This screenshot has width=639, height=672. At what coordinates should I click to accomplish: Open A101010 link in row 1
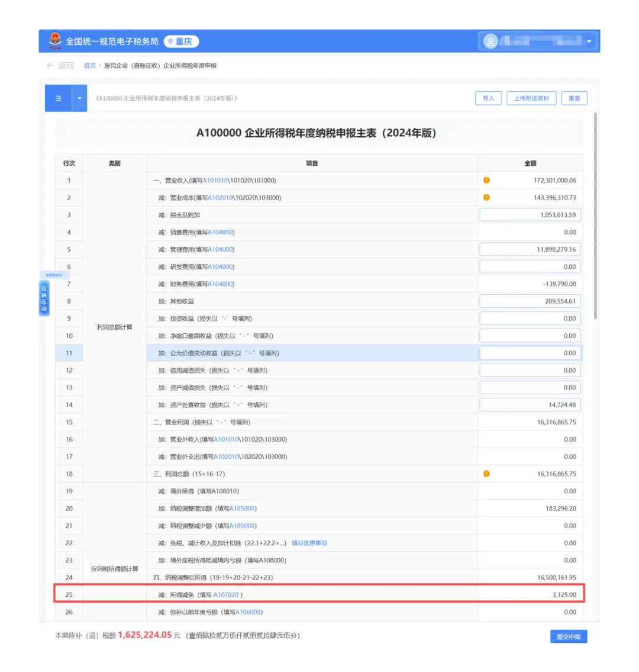[215, 181]
